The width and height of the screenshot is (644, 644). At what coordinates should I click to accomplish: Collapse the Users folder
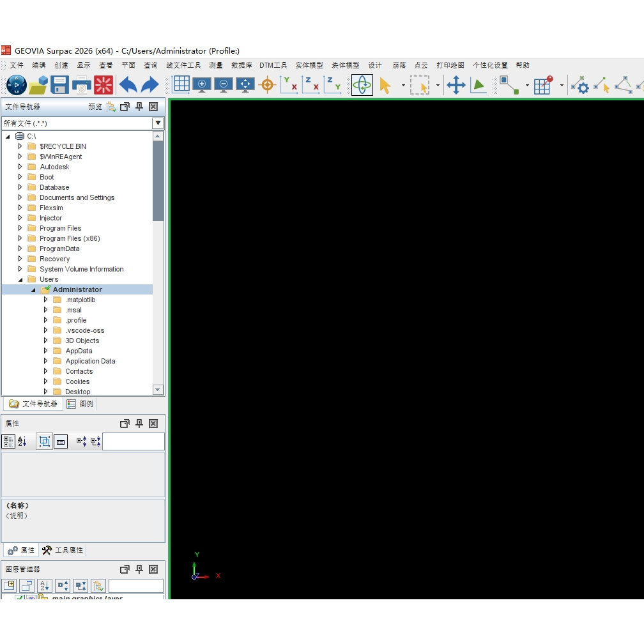point(20,280)
